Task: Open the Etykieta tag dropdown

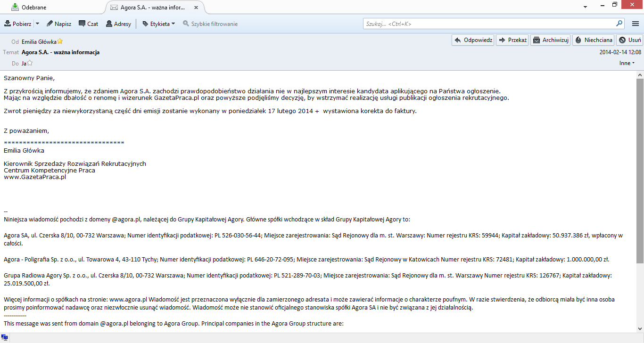Action: [159, 24]
